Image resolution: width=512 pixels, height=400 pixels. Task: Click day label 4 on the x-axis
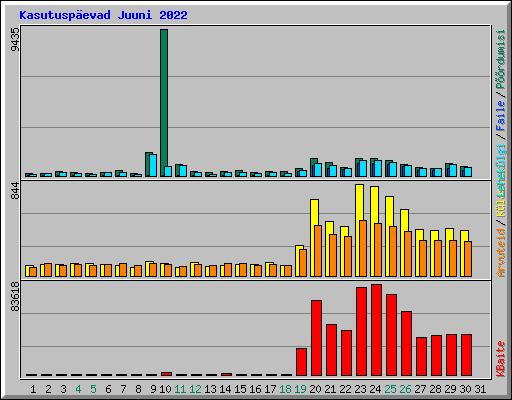click(78, 389)
